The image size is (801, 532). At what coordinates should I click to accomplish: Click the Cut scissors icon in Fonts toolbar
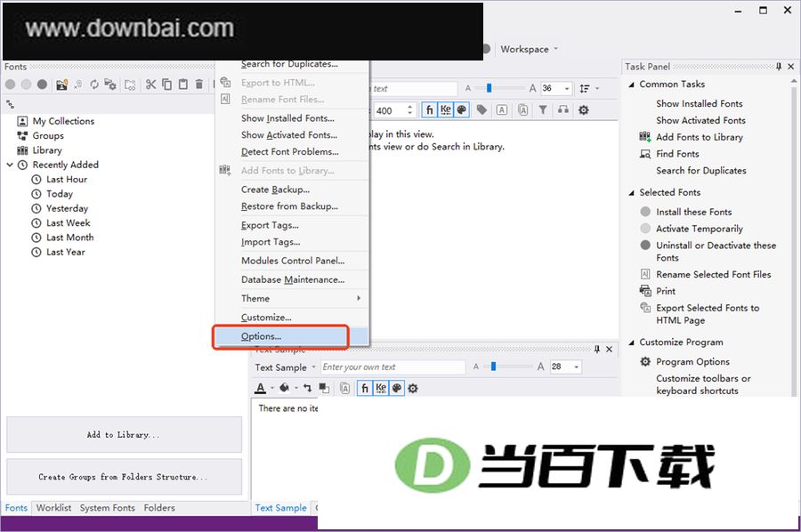click(150, 85)
